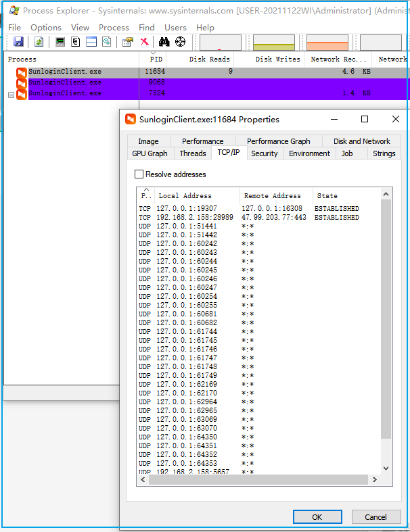410x532 pixels.
Task: Open the Options menu
Action: point(46,27)
